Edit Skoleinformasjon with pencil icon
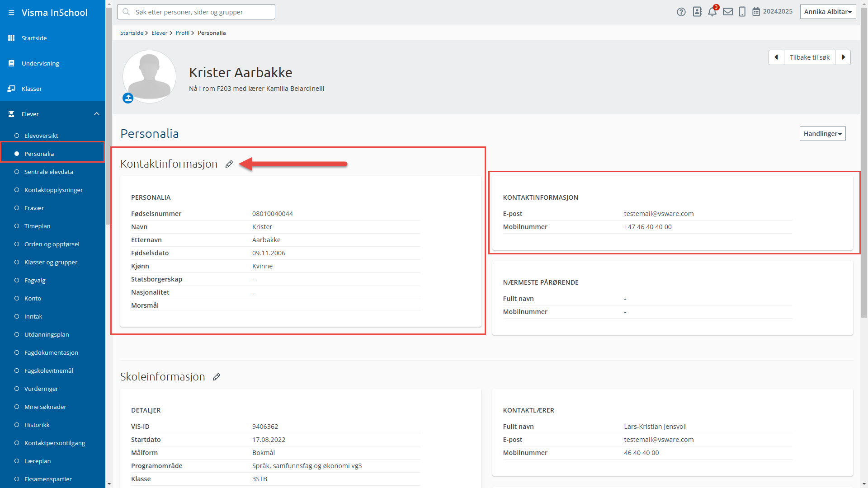 [x=217, y=377]
